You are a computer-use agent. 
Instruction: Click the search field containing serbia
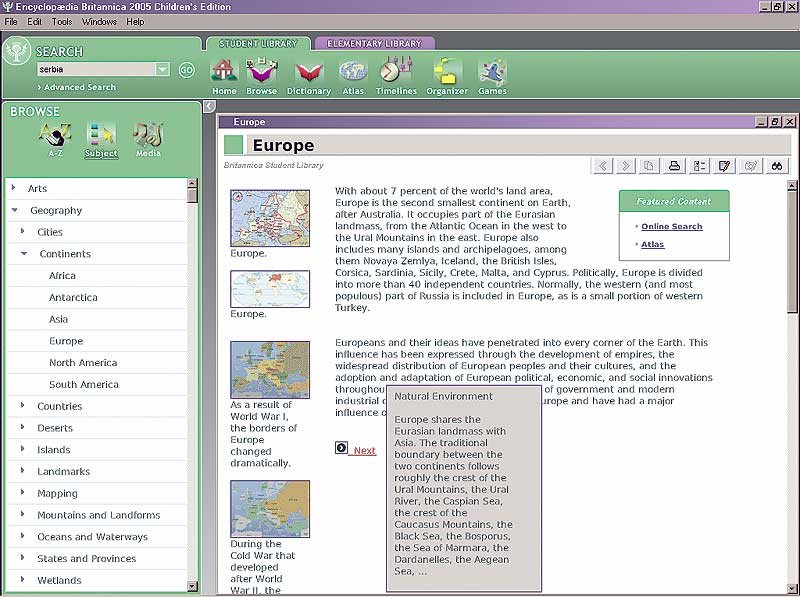click(96, 69)
